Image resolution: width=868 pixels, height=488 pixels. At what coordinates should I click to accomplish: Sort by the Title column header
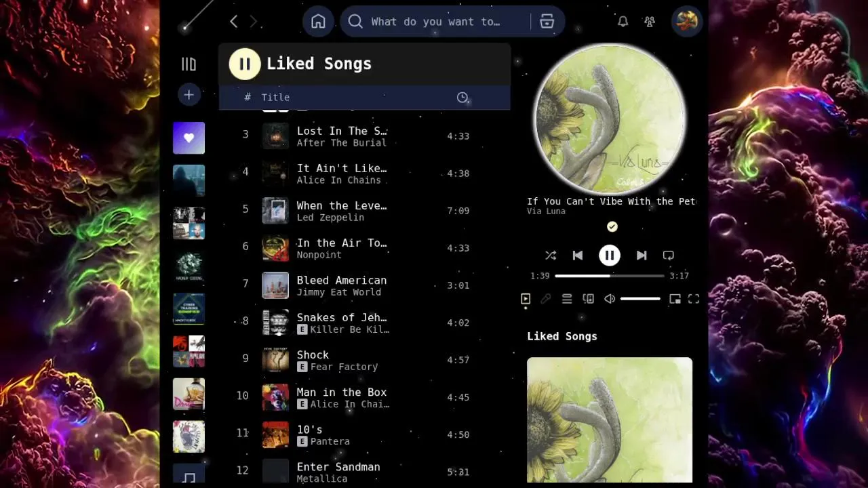coord(275,98)
